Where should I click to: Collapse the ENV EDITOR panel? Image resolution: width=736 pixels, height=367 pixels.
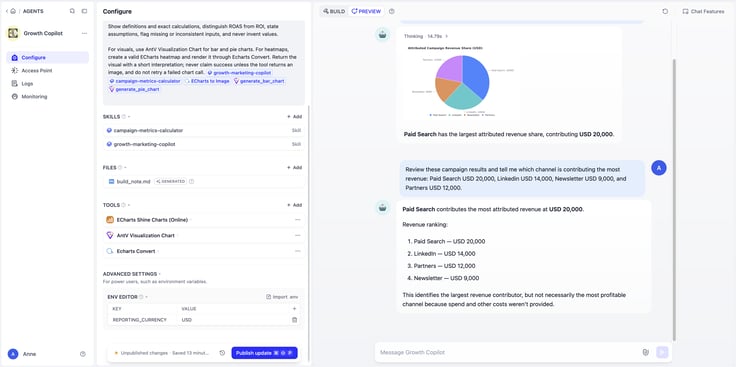tap(146, 297)
